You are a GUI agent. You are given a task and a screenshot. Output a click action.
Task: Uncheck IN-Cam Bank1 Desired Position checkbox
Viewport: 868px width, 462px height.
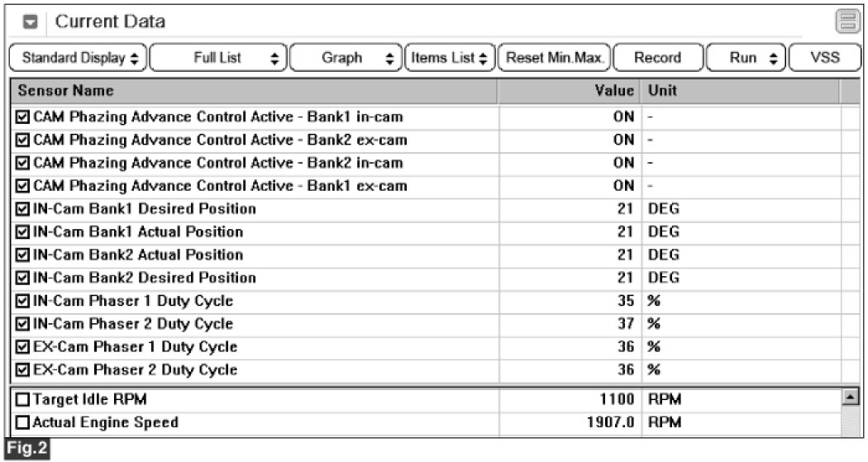click(x=23, y=208)
